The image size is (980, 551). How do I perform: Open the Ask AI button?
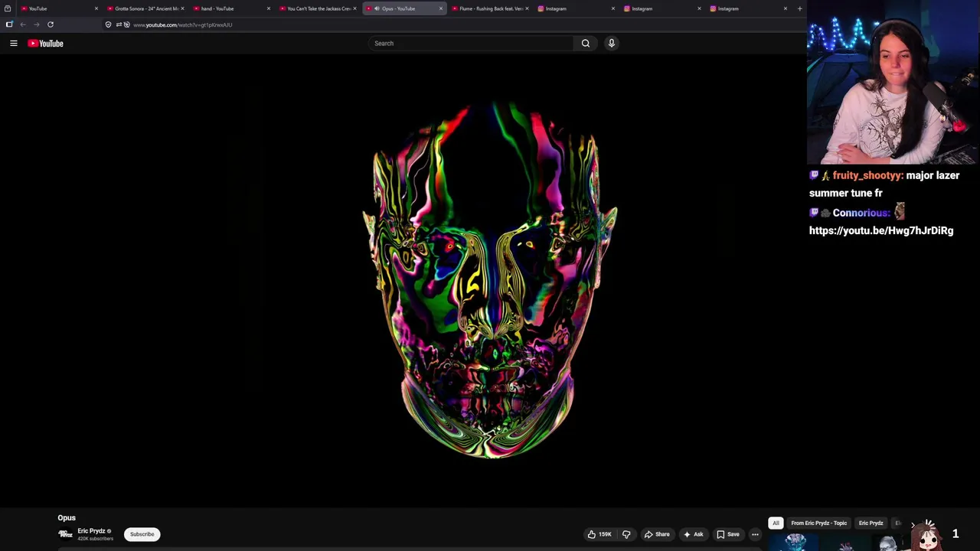(x=693, y=534)
